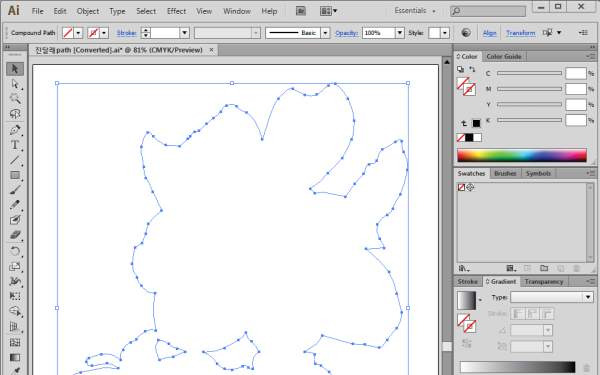Switch to the Color Guide tab
Viewport: 600px width, 375px height.
[x=504, y=57]
